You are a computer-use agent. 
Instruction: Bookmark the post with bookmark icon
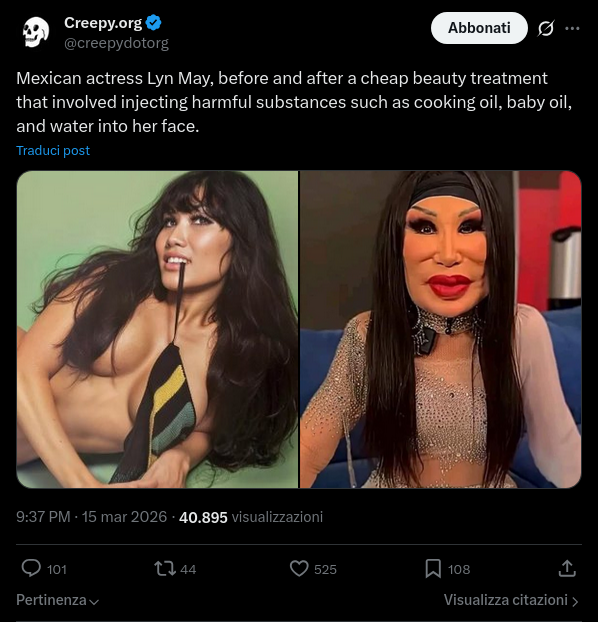[433, 568]
